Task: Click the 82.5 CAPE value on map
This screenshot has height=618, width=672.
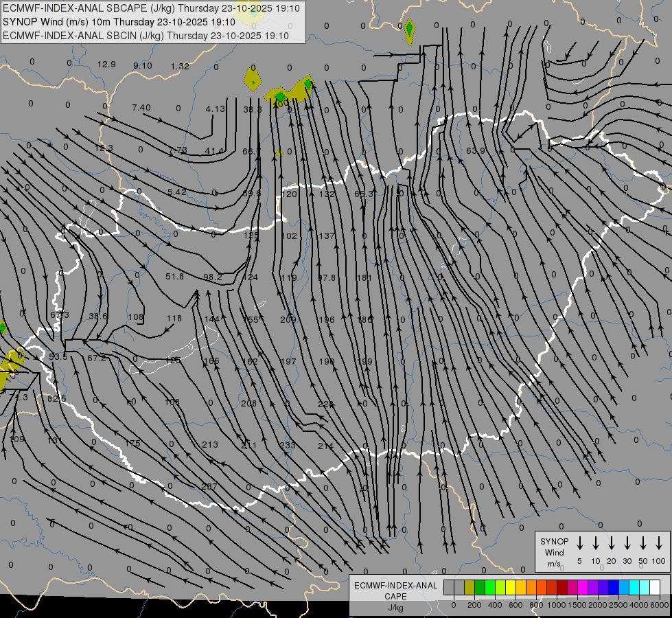Action: tap(56, 398)
